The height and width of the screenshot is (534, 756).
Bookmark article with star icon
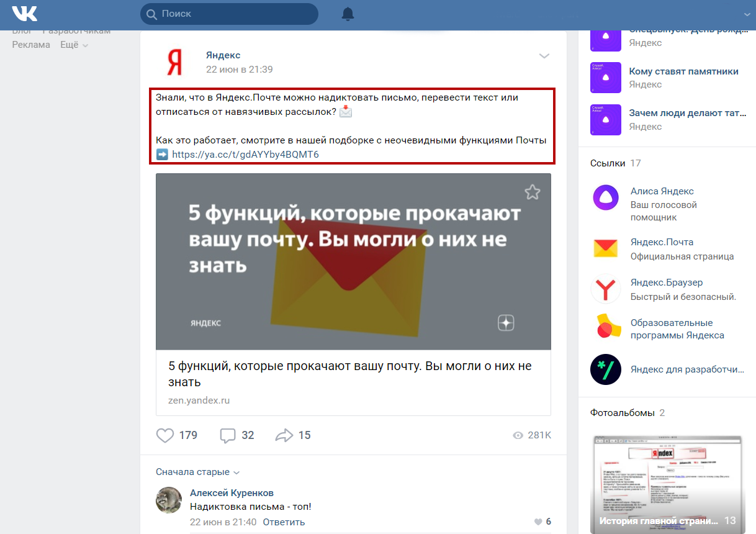click(533, 192)
